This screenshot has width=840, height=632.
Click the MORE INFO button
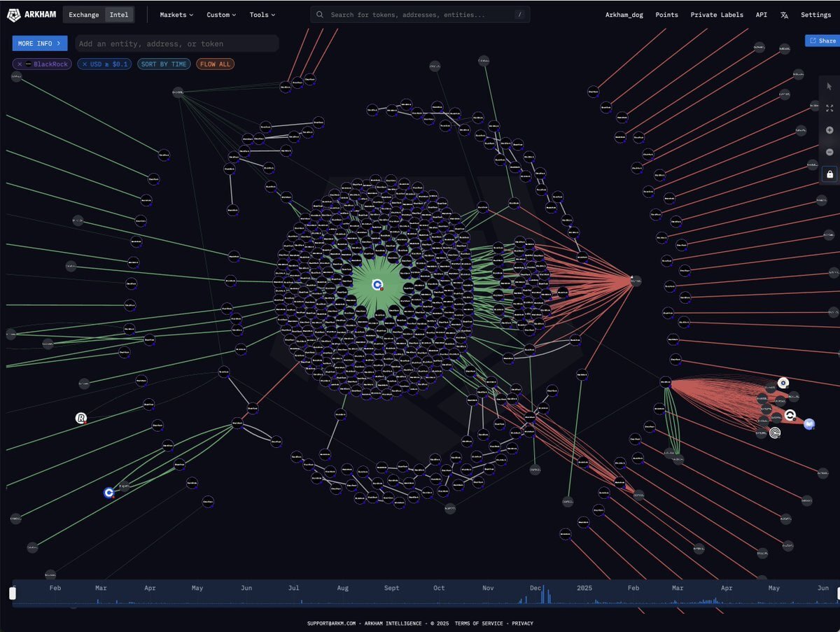[40, 43]
